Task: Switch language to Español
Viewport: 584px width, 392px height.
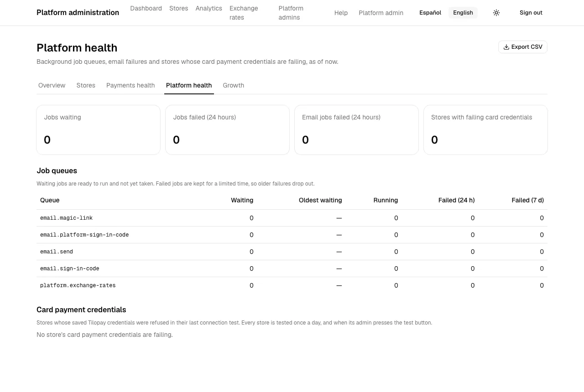Action: (430, 13)
